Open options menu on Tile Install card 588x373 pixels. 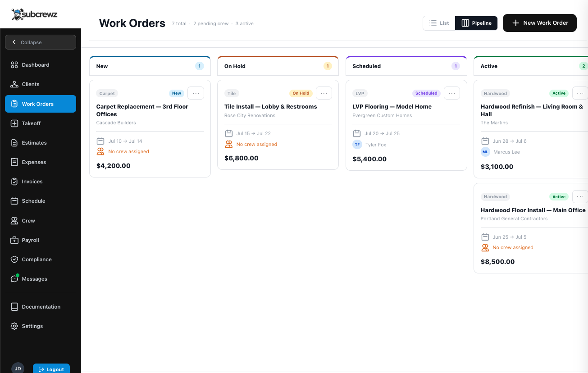pos(324,93)
